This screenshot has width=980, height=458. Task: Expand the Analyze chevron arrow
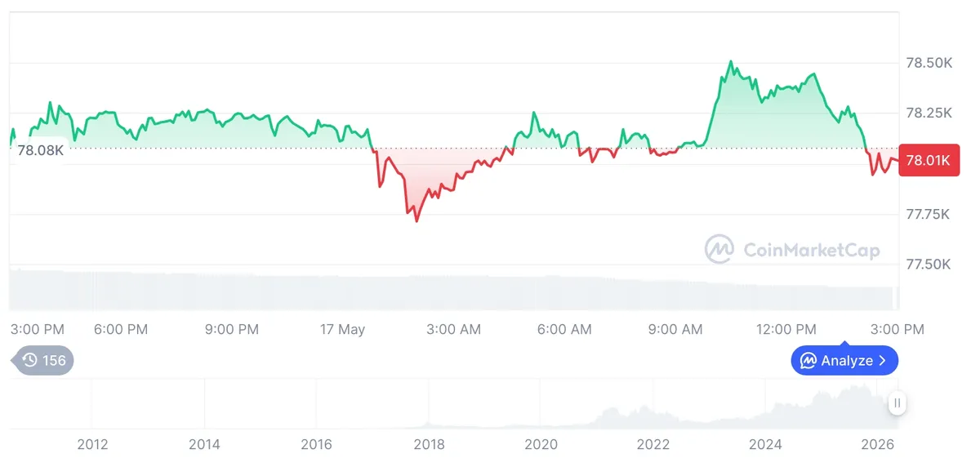(x=882, y=361)
